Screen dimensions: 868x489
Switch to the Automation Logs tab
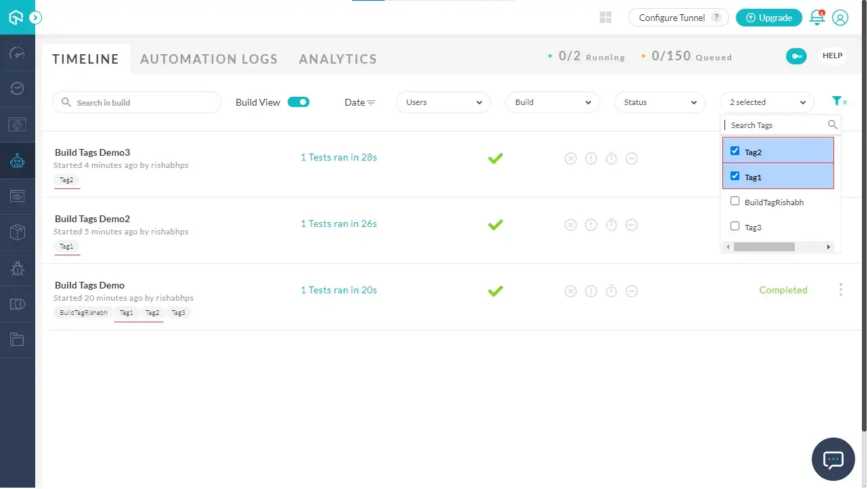pos(209,59)
